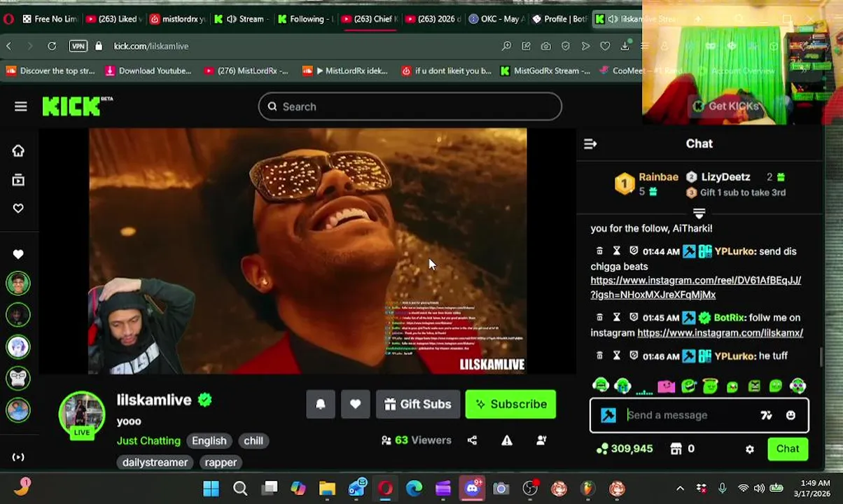This screenshot has width=843, height=504.
Task: Follow lilskamlive with the heart button
Action: point(356,404)
